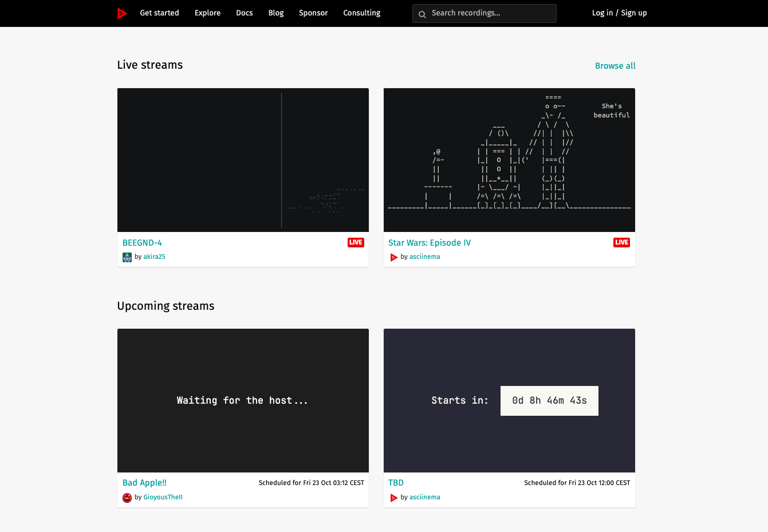
Task: Open the Star Wars ASCII stream thumbnail
Action: (509, 160)
